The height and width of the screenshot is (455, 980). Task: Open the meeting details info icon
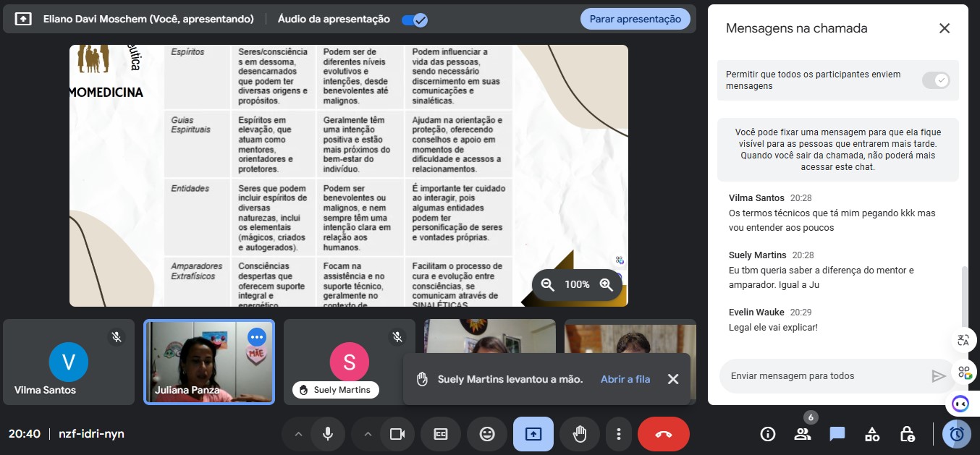(x=768, y=434)
